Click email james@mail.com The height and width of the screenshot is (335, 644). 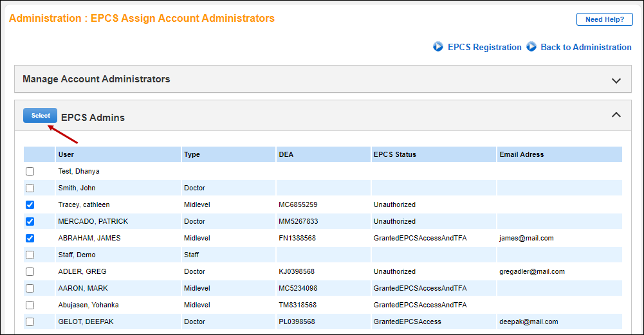[x=526, y=238]
